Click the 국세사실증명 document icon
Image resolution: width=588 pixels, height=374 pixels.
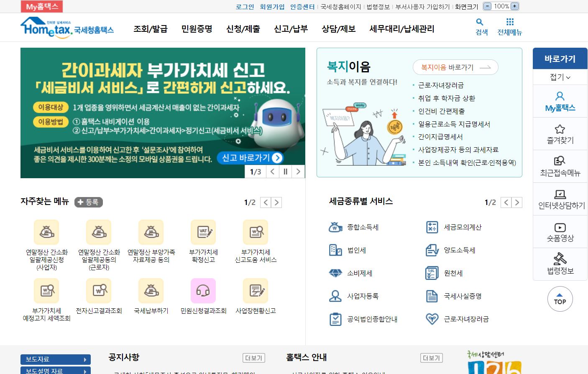click(432, 296)
